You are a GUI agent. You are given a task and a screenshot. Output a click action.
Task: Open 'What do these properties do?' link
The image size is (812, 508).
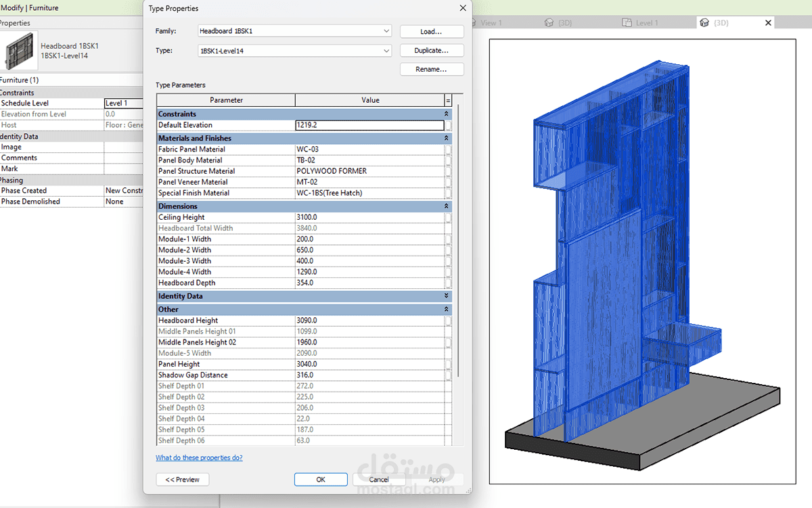click(x=199, y=458)
